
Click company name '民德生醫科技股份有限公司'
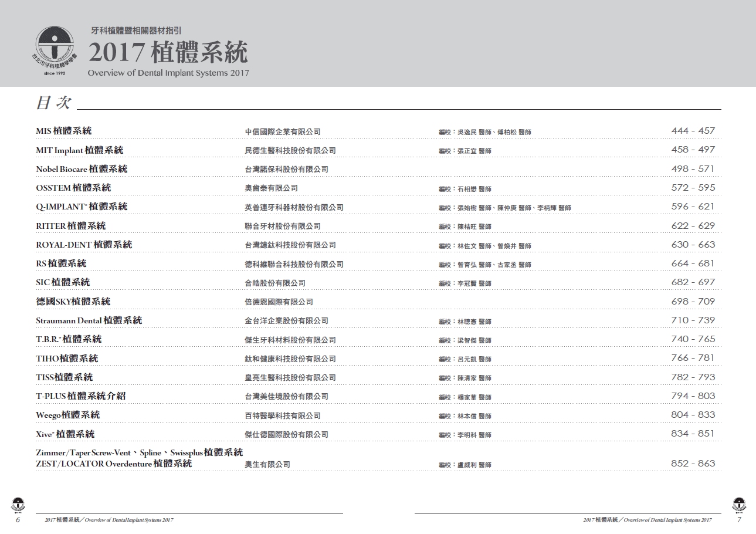pyautogui.click(x=290, y=151)
